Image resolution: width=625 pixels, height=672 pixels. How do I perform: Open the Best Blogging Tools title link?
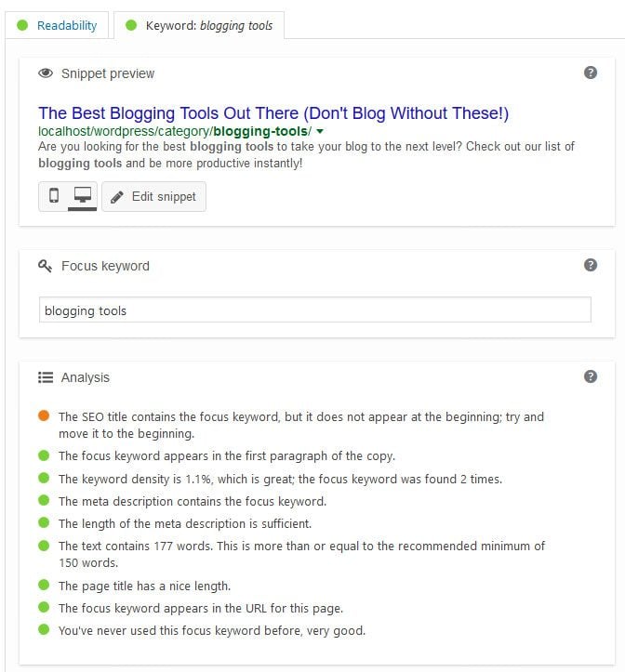click(273, 113)
